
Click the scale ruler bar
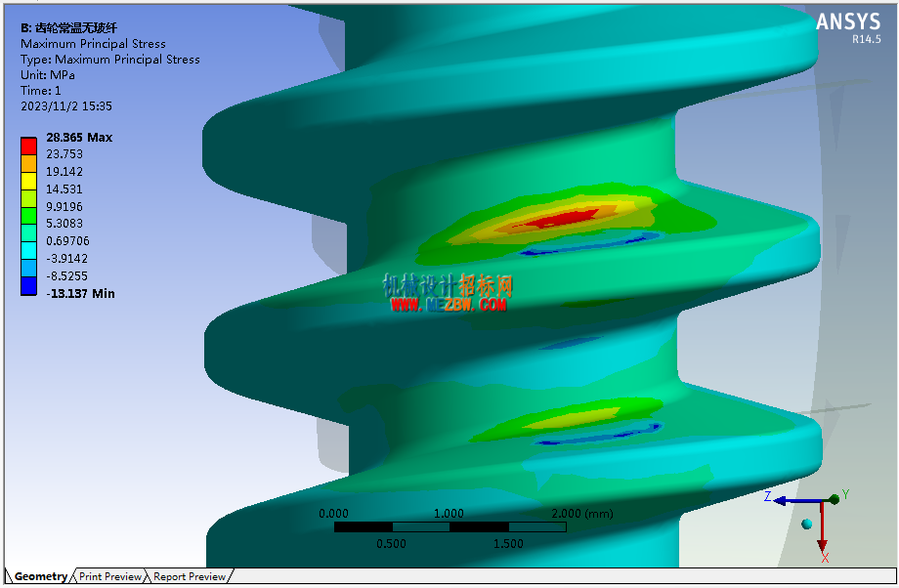pos(450,526)
